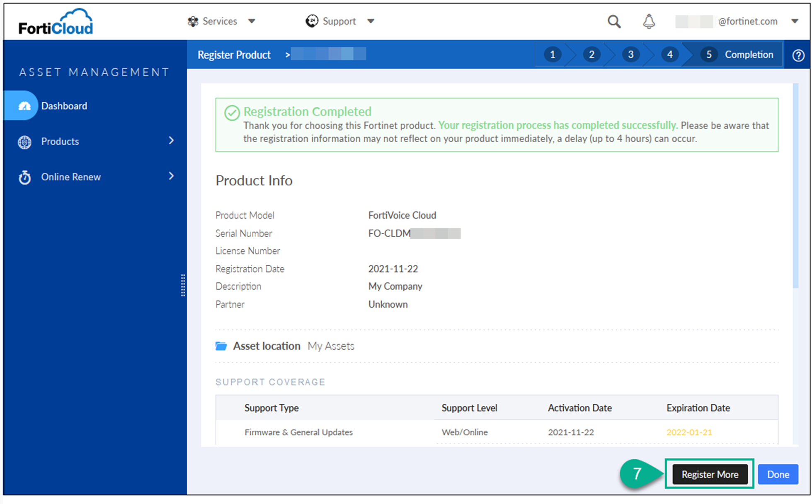Click the 2022-01-21 expiration date
Image resolution: width=812 pixels, height=504 pixels.
689,432
